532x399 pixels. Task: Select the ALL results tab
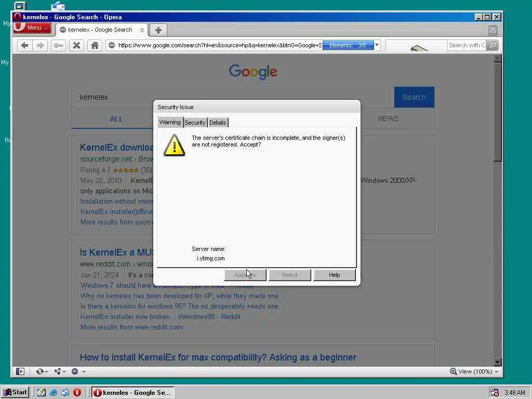[116, 119]
